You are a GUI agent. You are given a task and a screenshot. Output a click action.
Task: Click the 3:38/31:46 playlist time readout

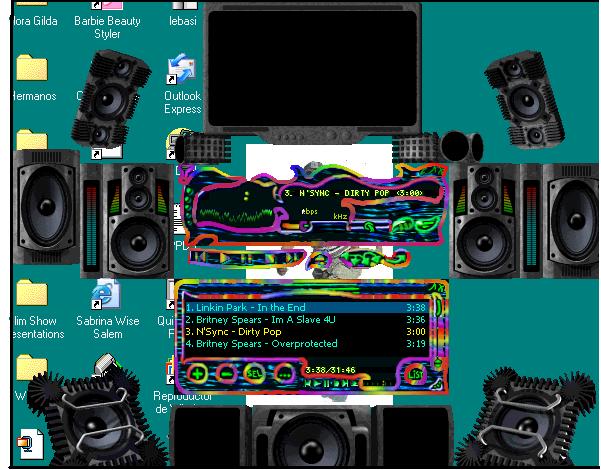pyautogui.click(x=330, y=370)
